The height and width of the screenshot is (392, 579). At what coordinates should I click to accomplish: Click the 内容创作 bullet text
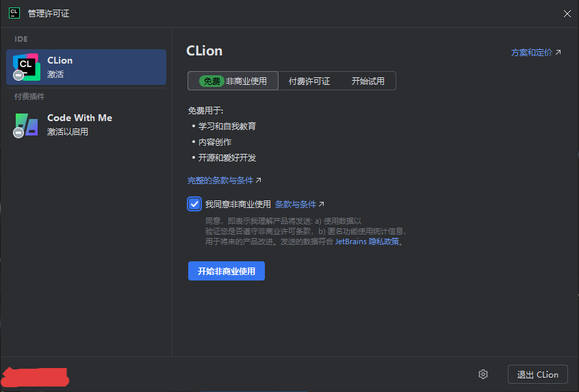point(215,142)
